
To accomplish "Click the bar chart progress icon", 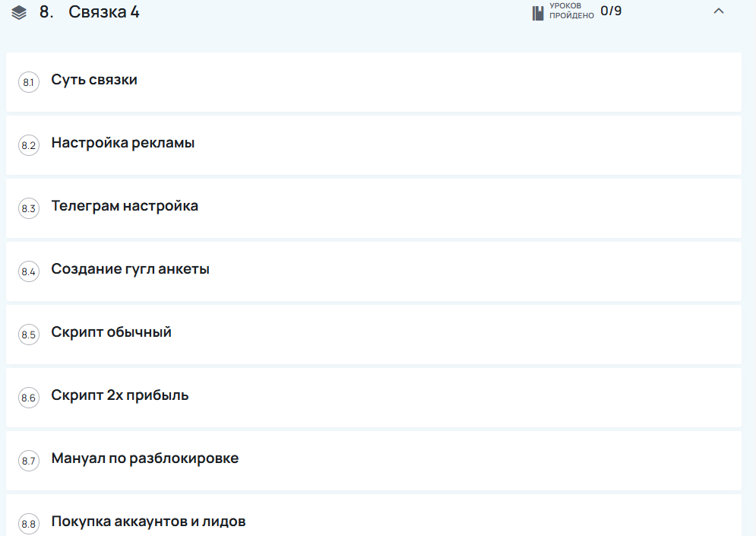I will coord(536,11).
